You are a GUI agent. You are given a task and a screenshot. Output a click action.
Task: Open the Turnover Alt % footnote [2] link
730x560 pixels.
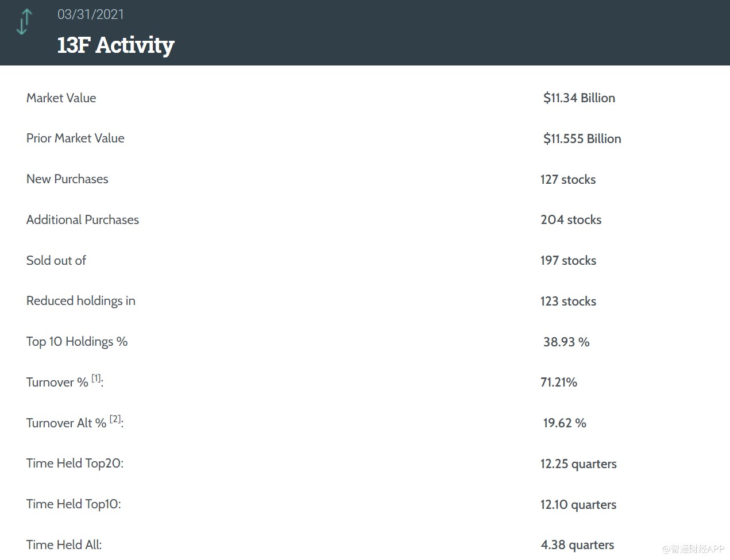click(x=115, y=419)
